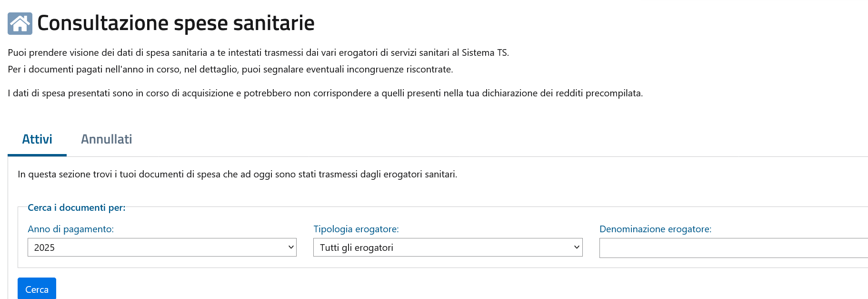Open the Annullati tab

point(106,139)
